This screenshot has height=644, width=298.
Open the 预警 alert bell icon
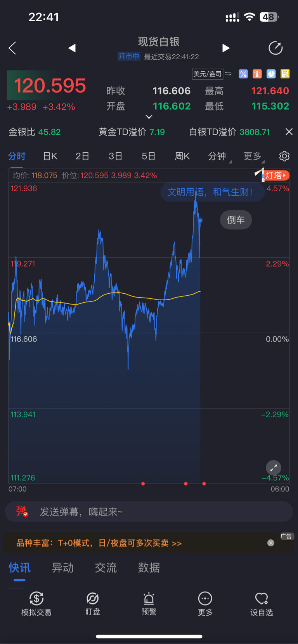click(x=149, y=604)
